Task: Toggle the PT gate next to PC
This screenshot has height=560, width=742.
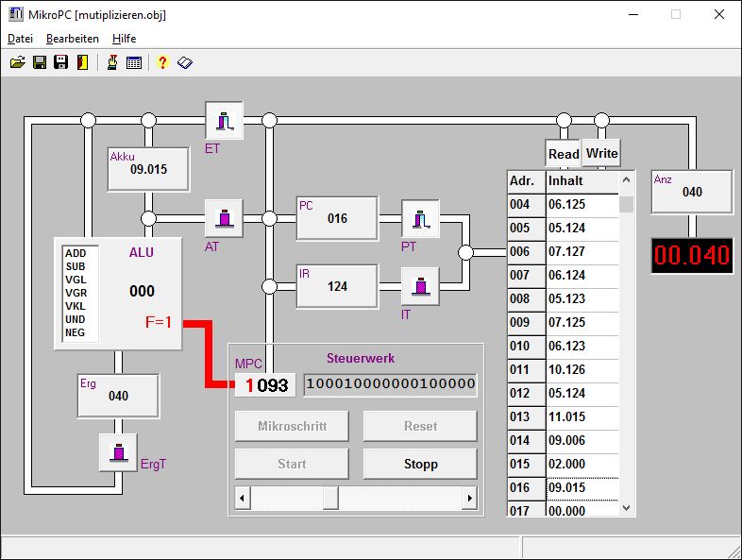Action: pyautogui.click(x=420, y=219)
